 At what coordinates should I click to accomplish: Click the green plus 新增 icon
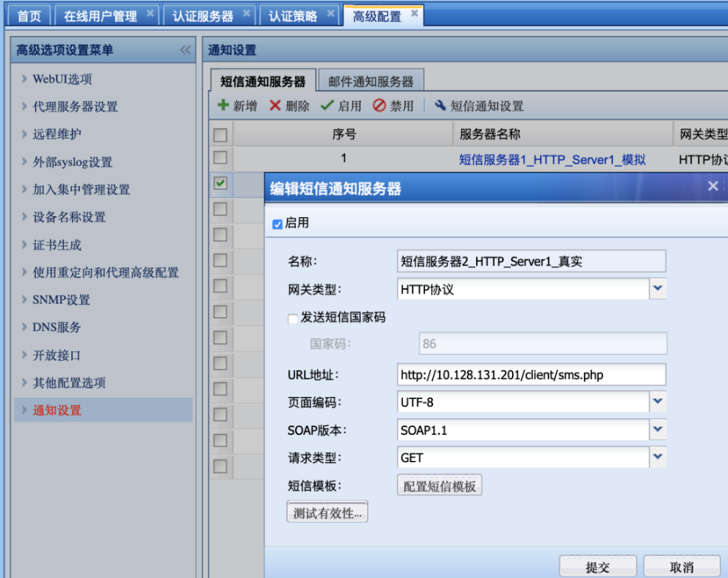[x=223, y=106]
